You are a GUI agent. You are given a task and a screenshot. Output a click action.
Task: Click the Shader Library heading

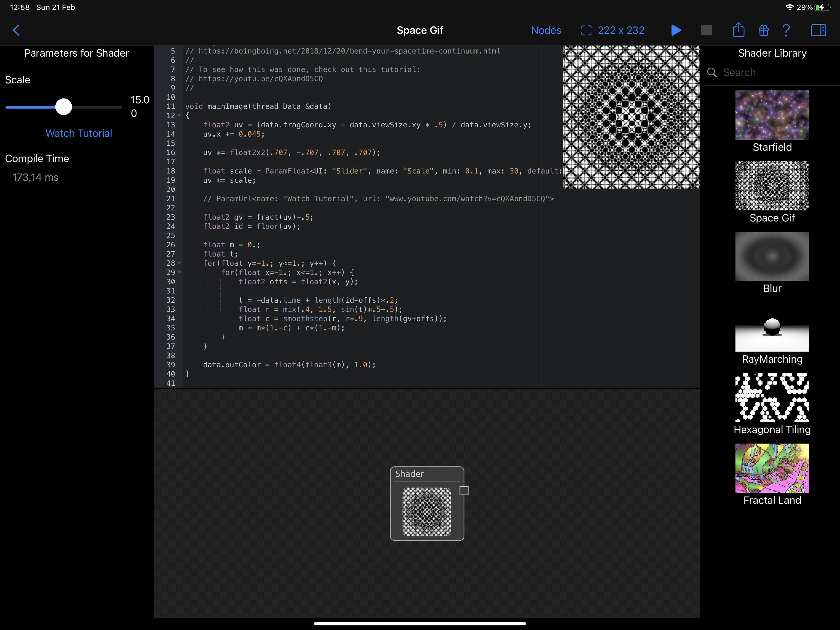pos(772,53)
